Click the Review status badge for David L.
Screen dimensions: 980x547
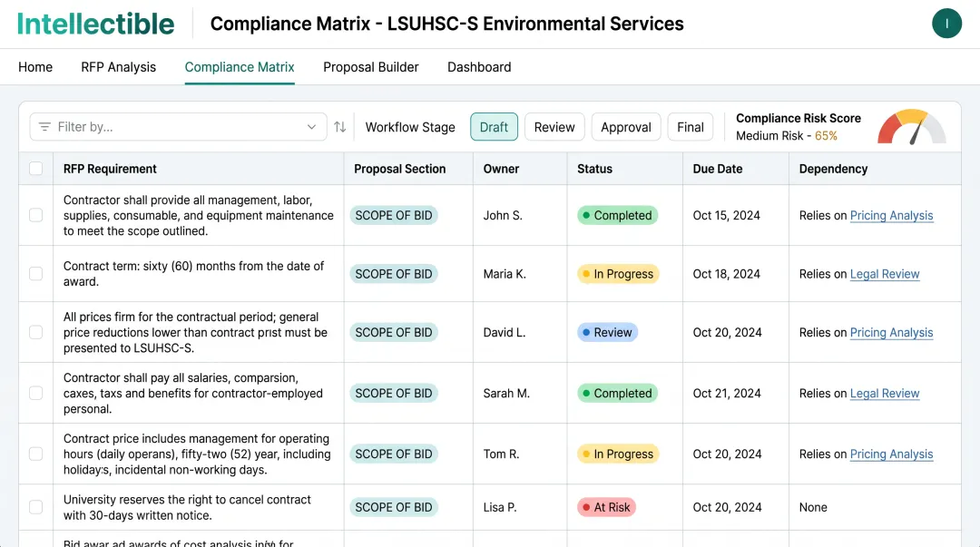[607, 332]
